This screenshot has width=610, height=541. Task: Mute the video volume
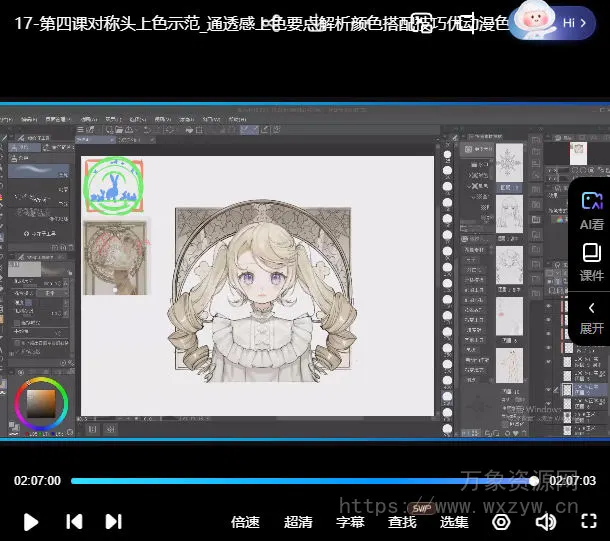[545, 522]
